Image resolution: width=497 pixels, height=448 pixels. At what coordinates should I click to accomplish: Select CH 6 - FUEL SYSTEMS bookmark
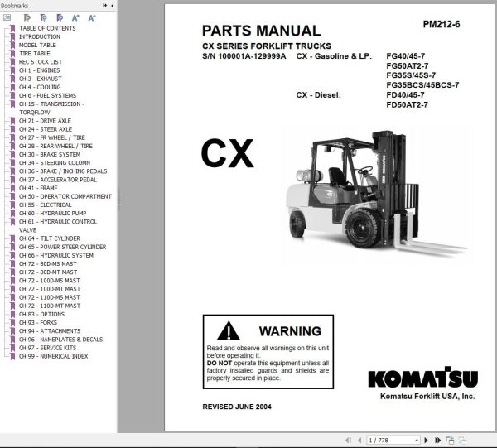pyautogui.click(x=47, y=95)
